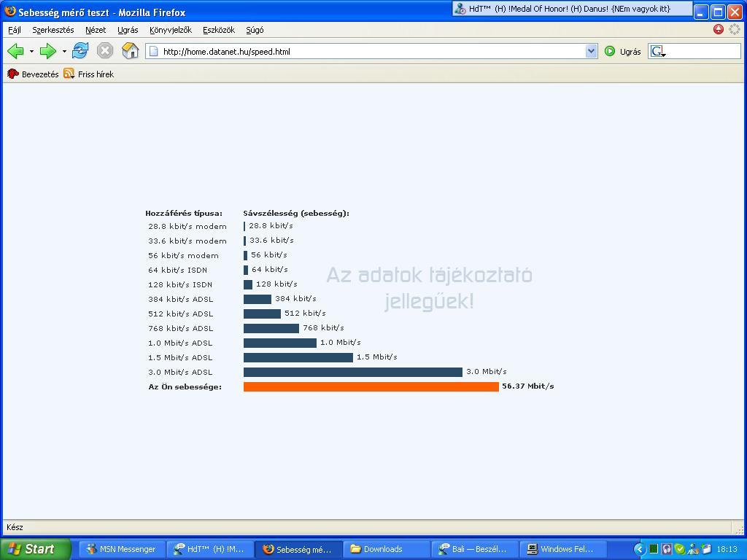Open the Forward history dropdown arrow
The width and height of the screenshot is (747, 560).
coord(64,52)
